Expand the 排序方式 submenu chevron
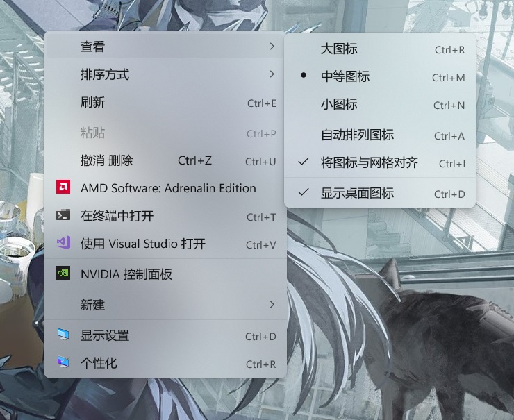This screenshot has width=514, height=420. pyautogui.click(x=272, y=74)
